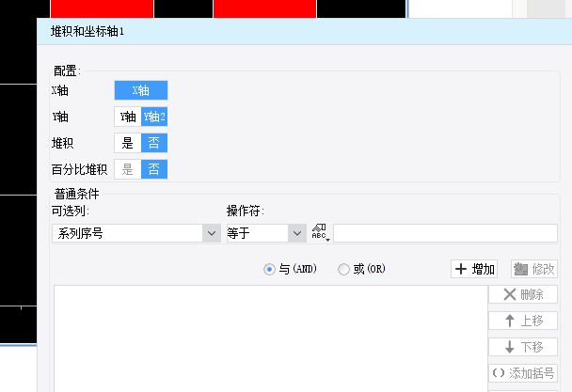Click the 添加括号 button

523,373
